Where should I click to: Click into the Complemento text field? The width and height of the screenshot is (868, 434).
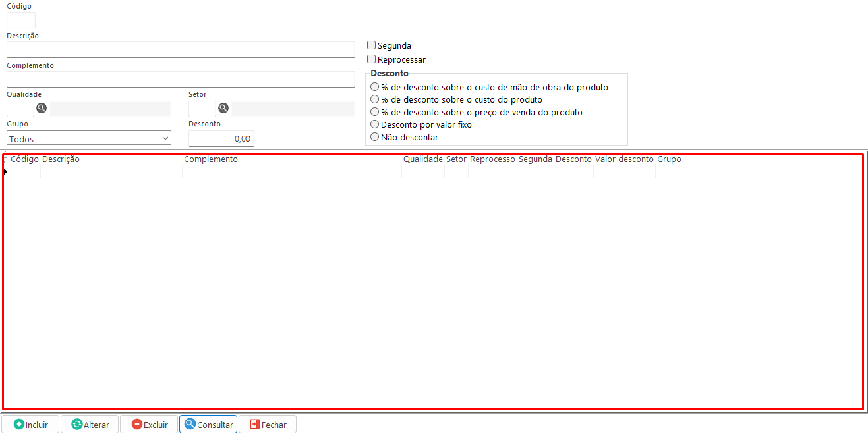181,80
